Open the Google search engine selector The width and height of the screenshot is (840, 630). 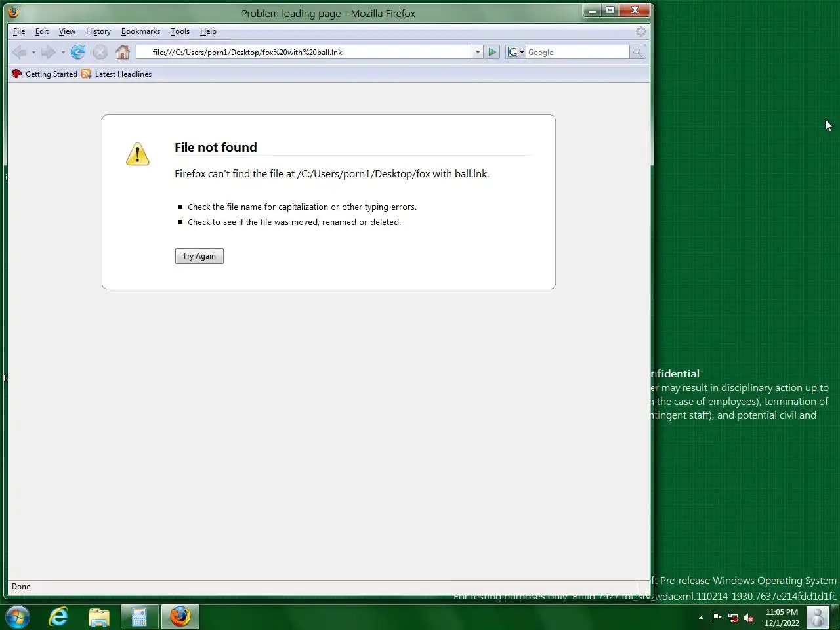(516, 52)
